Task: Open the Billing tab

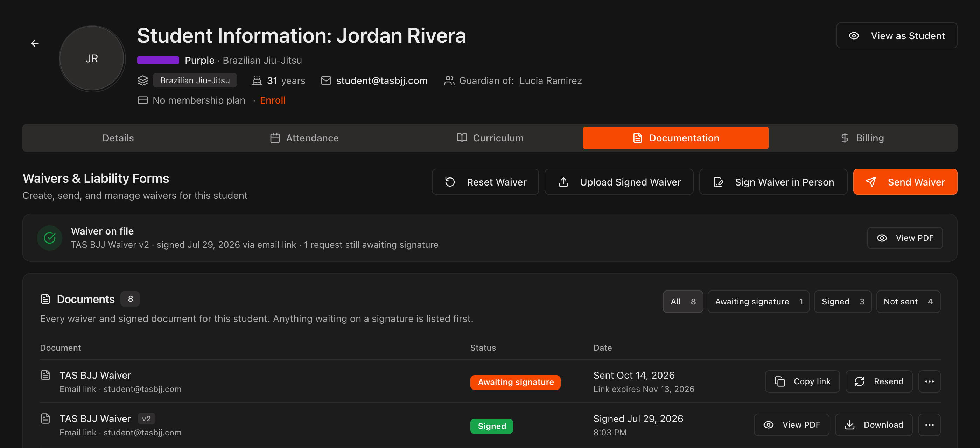Action: tap(862, 138)
